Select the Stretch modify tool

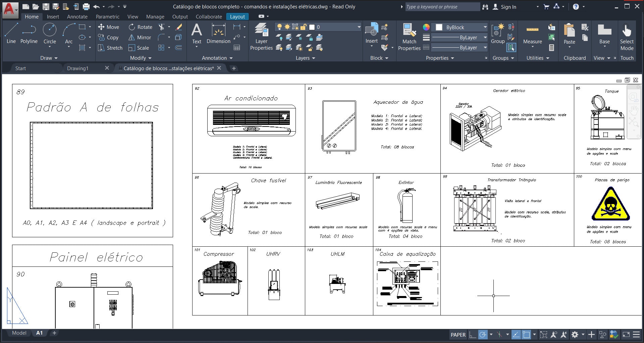110,48
